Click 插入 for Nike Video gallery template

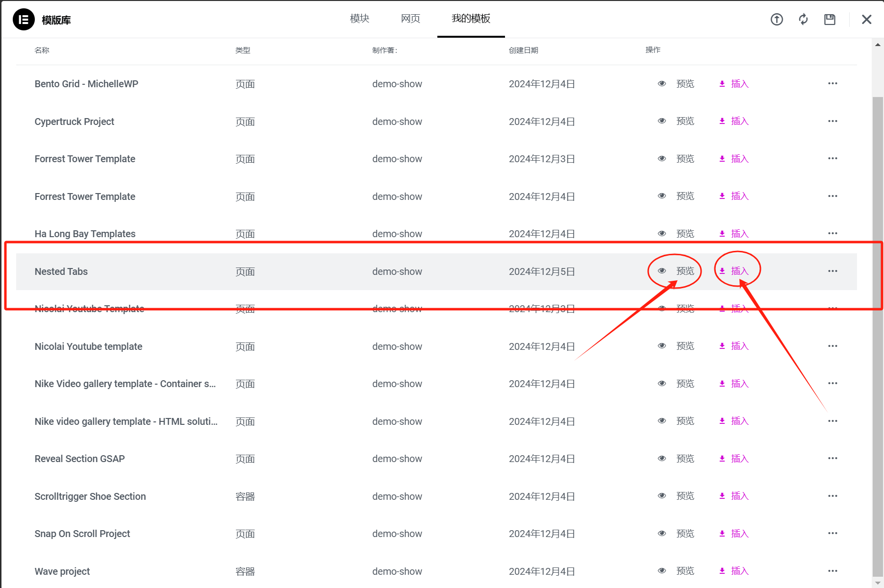coord(740,383)
